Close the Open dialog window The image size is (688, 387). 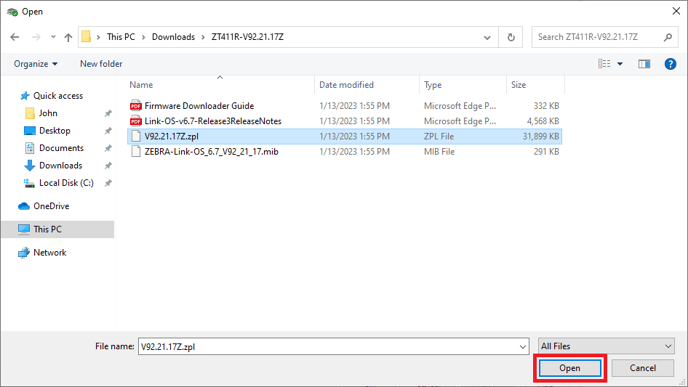pos(676,11)
